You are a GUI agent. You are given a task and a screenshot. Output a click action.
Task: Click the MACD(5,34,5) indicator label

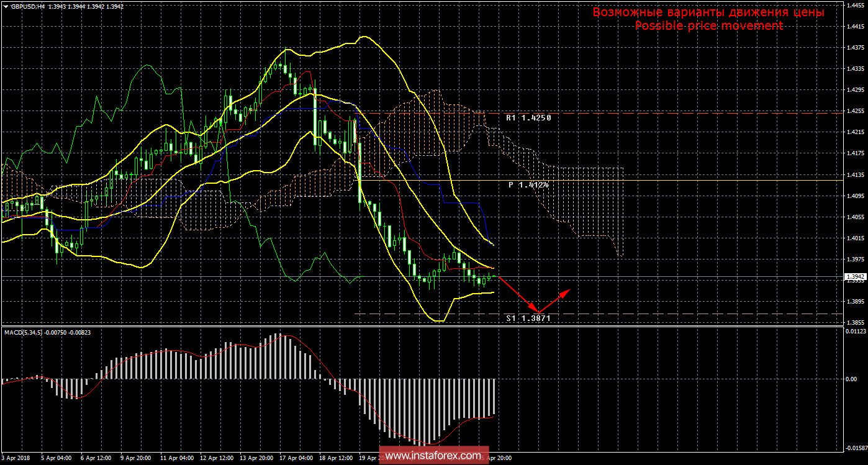click(25, 332)
